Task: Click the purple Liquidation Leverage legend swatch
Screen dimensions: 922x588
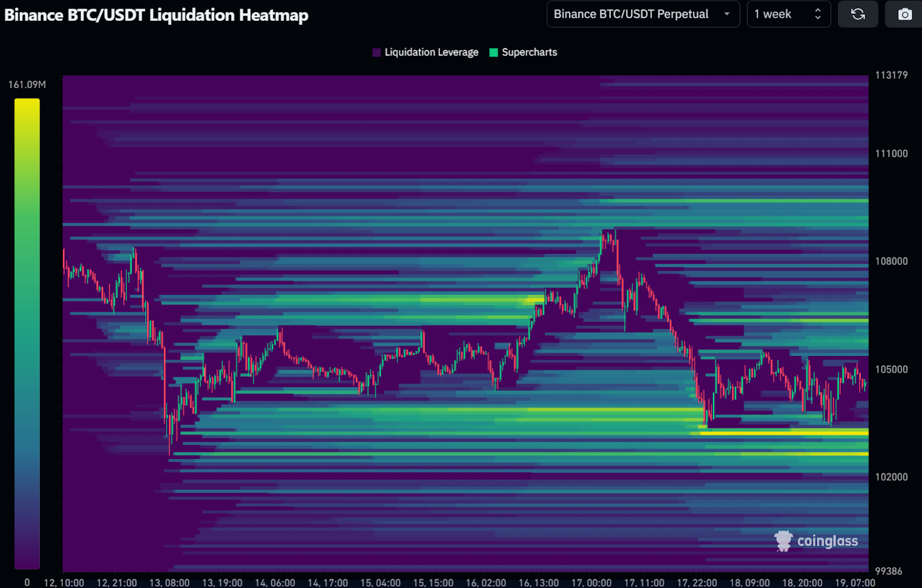Action: [377, 52]
